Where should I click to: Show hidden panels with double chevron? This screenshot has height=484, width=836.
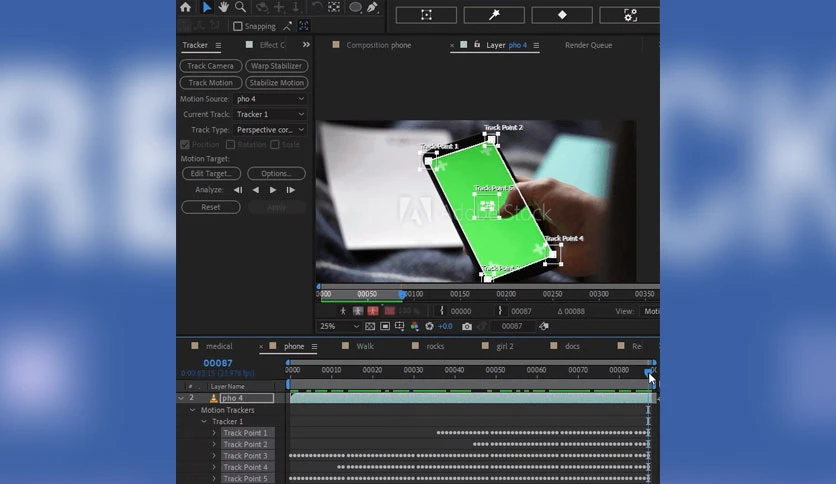tap(306, 45)
